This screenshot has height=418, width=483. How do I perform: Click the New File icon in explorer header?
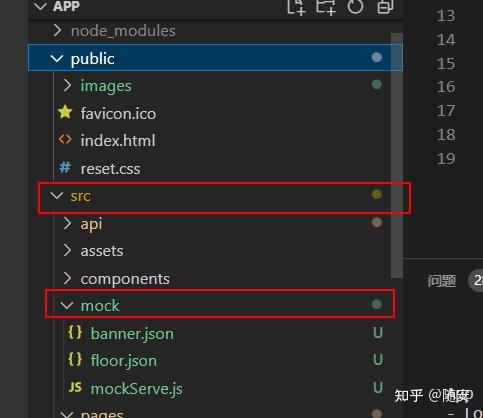pos(296,7)
